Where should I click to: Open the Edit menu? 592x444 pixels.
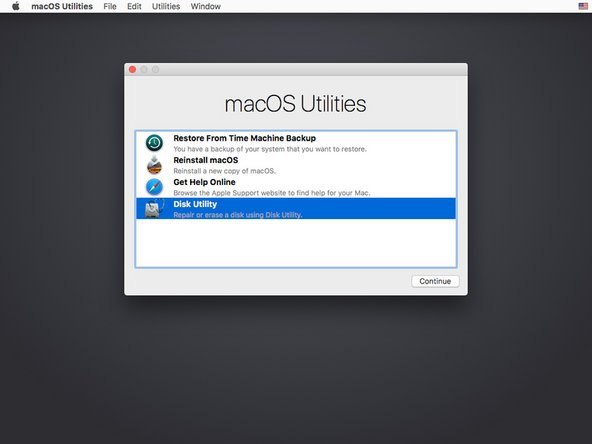pos(134,6)
